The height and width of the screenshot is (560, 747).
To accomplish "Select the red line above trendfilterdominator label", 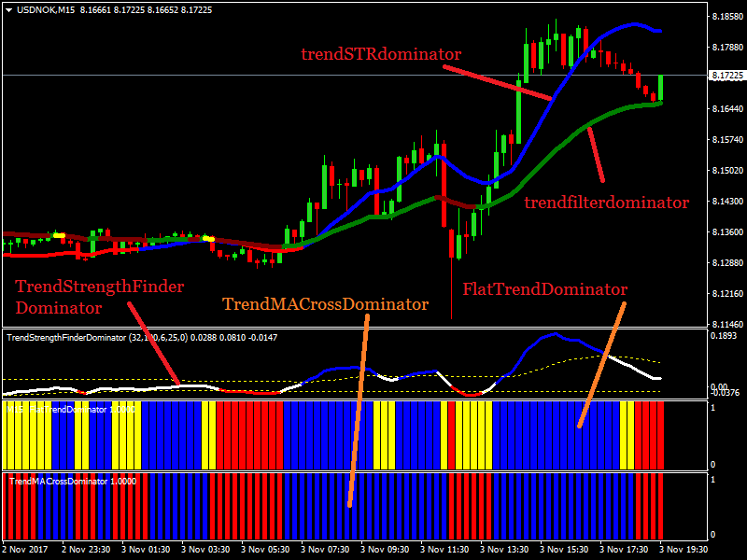I will (595, 154).
